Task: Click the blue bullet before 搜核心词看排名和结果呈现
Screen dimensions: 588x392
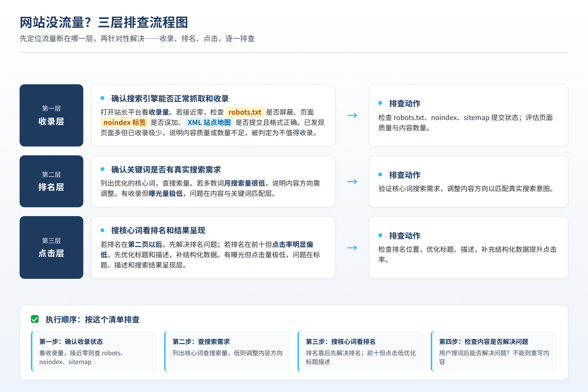Action: click(x=102, y=230)
